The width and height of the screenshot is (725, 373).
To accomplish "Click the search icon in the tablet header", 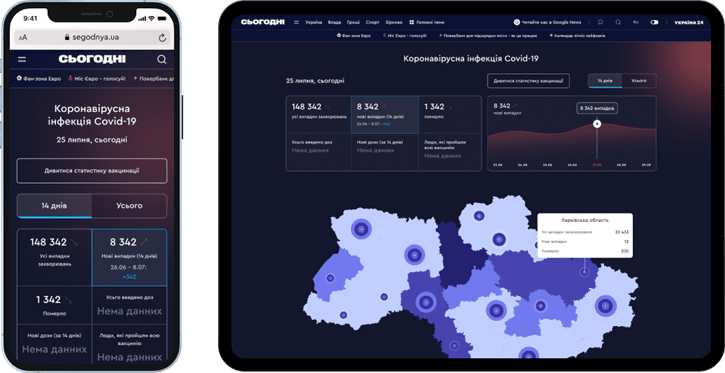I will 618,22.
